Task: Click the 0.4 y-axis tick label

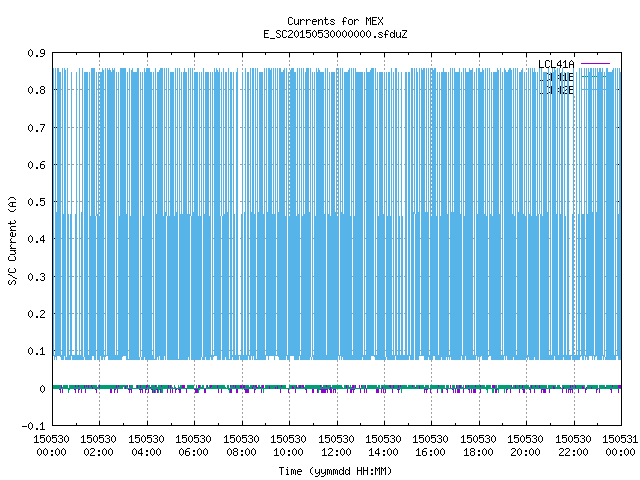Action: [36, 239]
